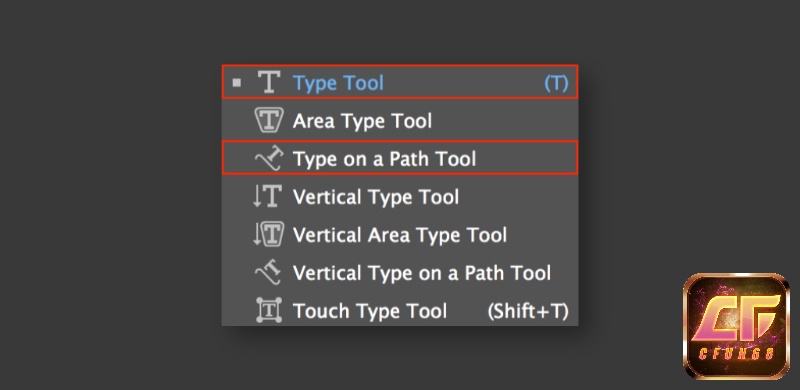This screenshot has width=800, height=390.
Task: Click the Area Type Tool icon
Action: [269, 120]
